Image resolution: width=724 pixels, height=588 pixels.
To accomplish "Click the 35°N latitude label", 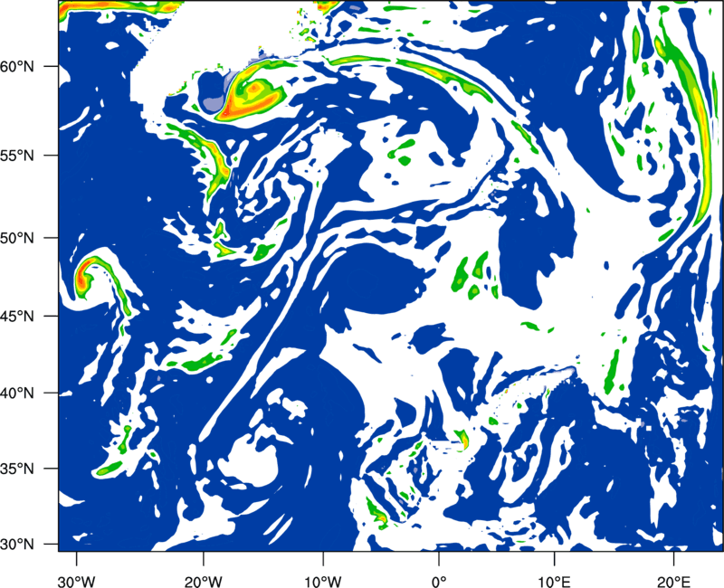I will [17, 469].
